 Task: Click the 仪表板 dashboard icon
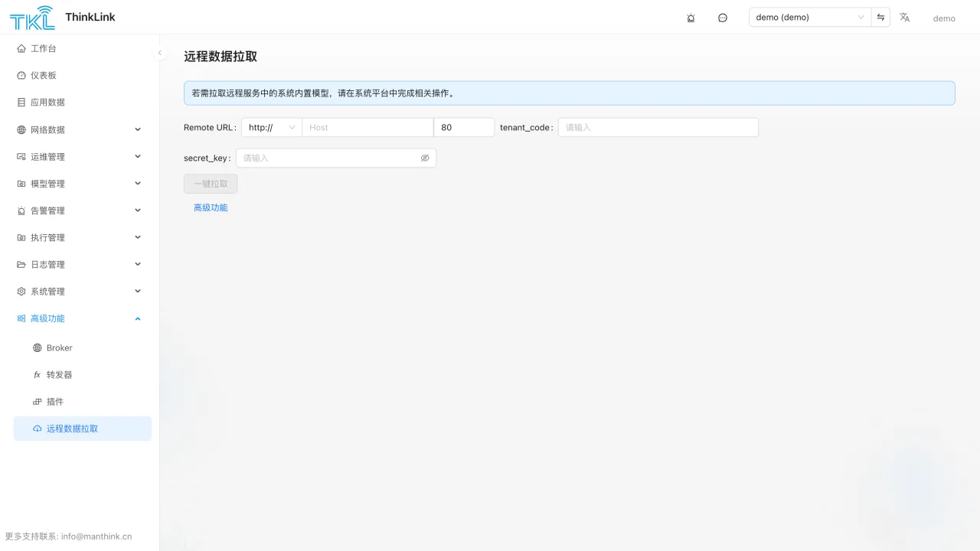[21, 75]
